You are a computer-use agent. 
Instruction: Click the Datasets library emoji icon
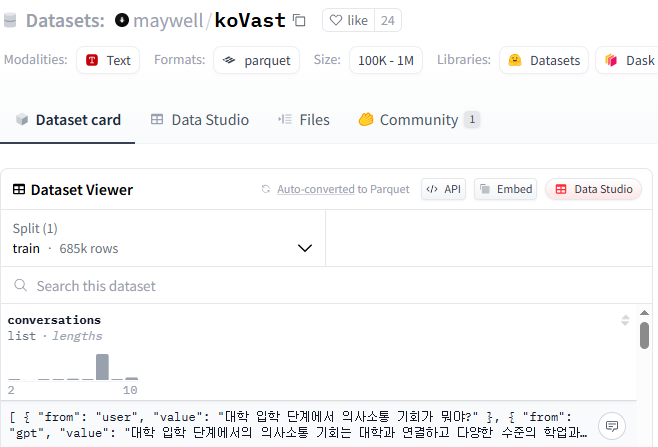coord(515,60)
